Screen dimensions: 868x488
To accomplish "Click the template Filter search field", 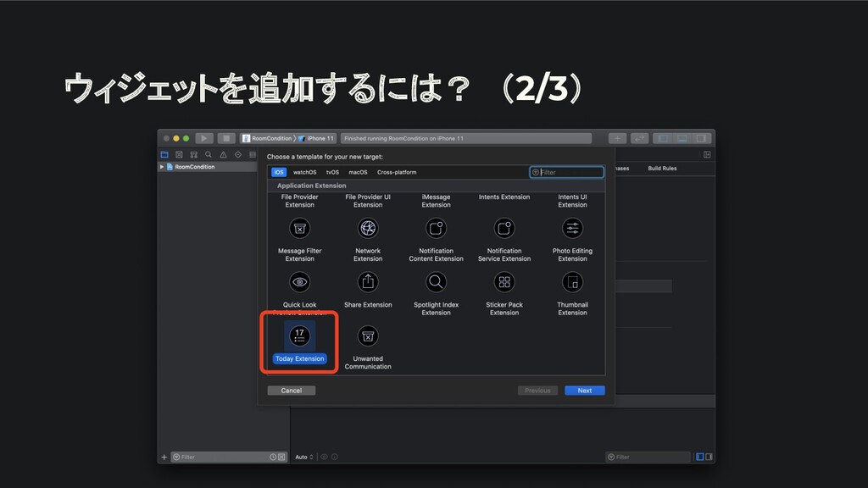I will click(566, 172).
